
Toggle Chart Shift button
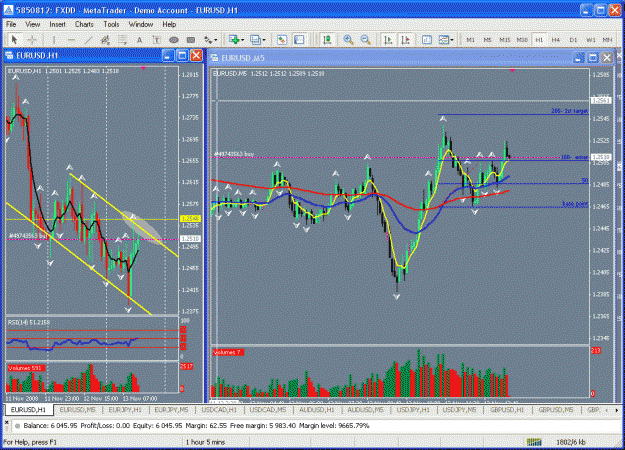pos(405,39)
